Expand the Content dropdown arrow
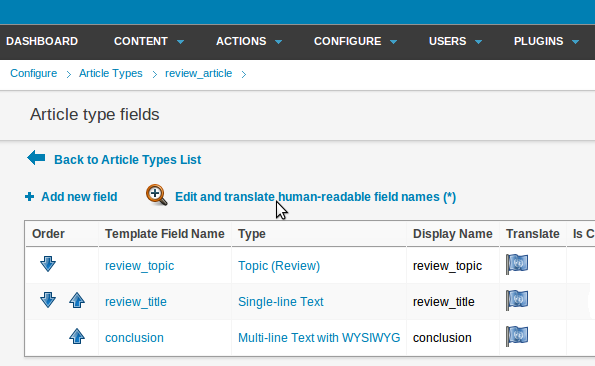 (x=181, y=42)
